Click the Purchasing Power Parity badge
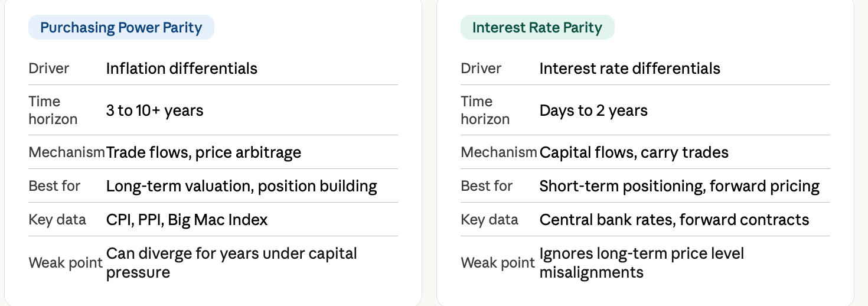Screen dimensions: 868x306 (x=121, y=27)
